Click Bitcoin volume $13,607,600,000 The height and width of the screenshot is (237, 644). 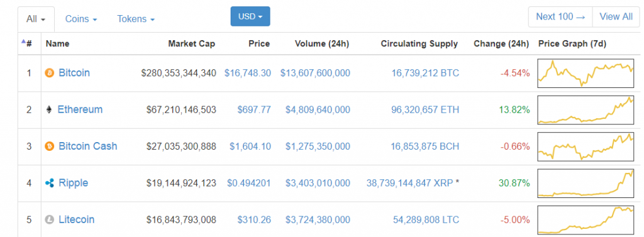(x=316, y=73)
